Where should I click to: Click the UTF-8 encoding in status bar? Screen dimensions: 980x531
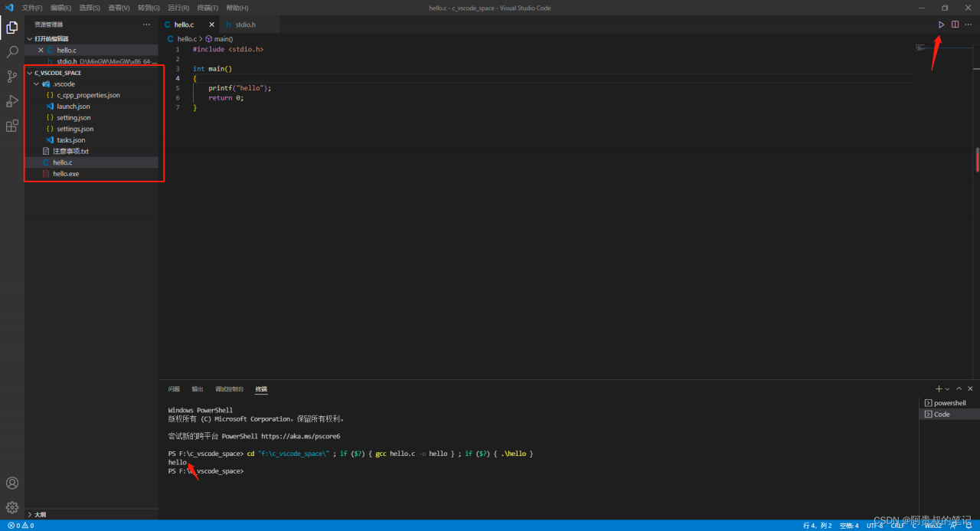pos(874,526)
